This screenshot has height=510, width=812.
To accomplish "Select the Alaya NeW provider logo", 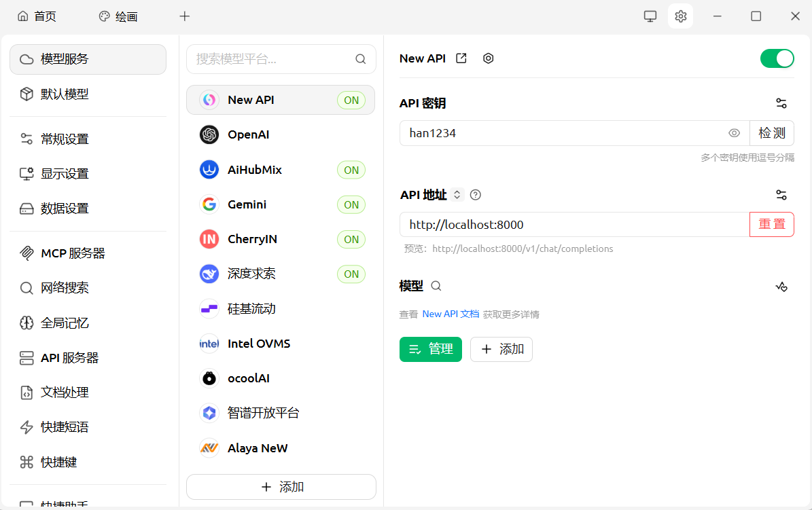I will (209, 448).
